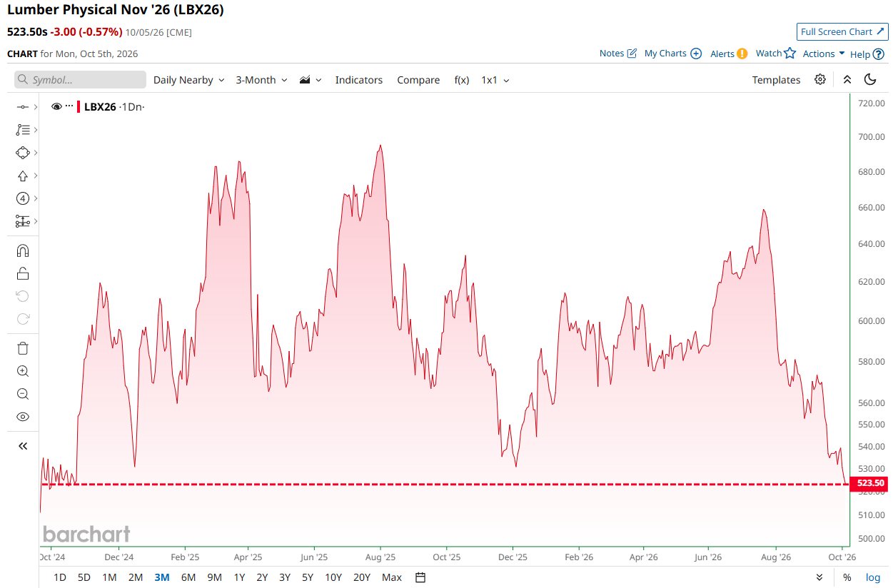Select the measurement node tool
The height and width of the screenshot is (588, 893).
pyautogui.click(x=22, y=221)
